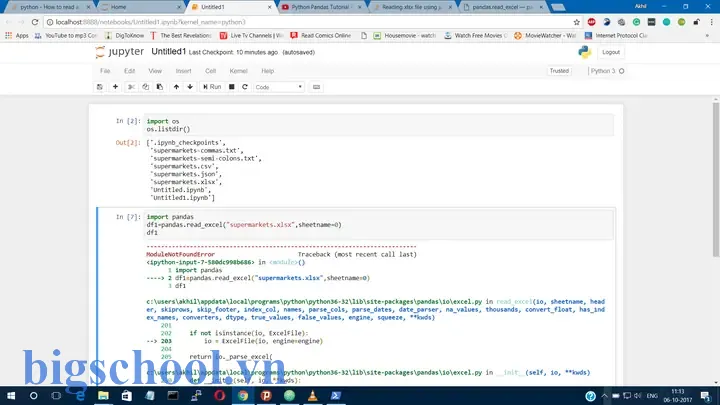720x405 pixels.
Task: Open the command palette keyboard icon
Action: [316, 87]
